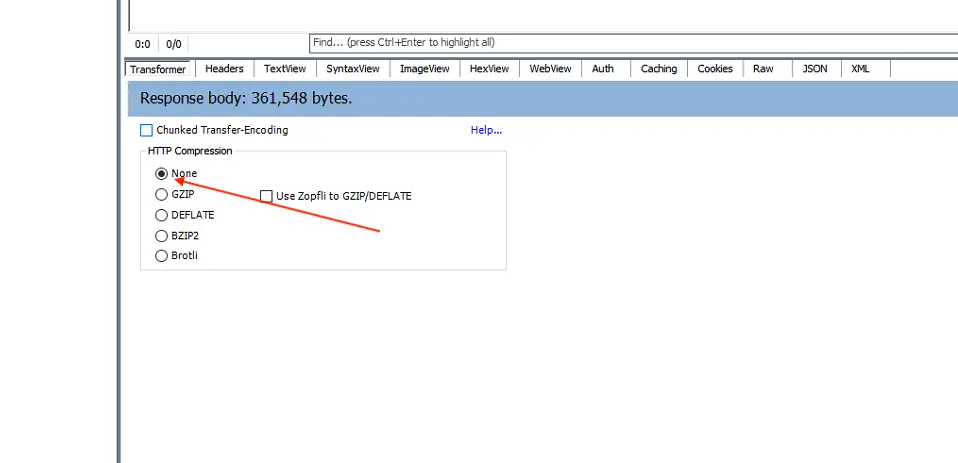Click into the Find search box

(x=633, y=43)
